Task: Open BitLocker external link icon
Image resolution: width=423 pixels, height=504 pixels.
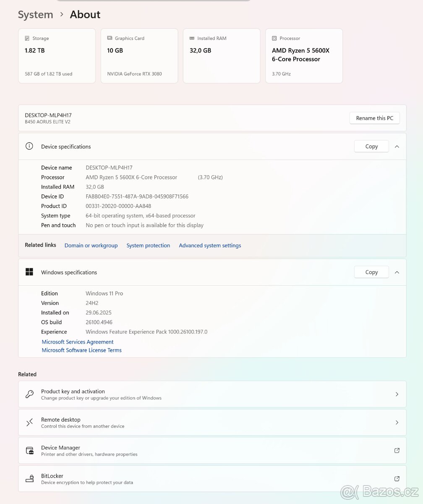Action: (397, 478)
